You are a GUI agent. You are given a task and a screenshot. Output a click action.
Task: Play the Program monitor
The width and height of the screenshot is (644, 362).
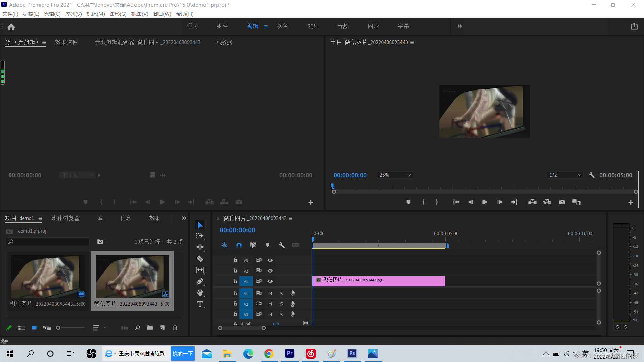click(x=485, y=202)
